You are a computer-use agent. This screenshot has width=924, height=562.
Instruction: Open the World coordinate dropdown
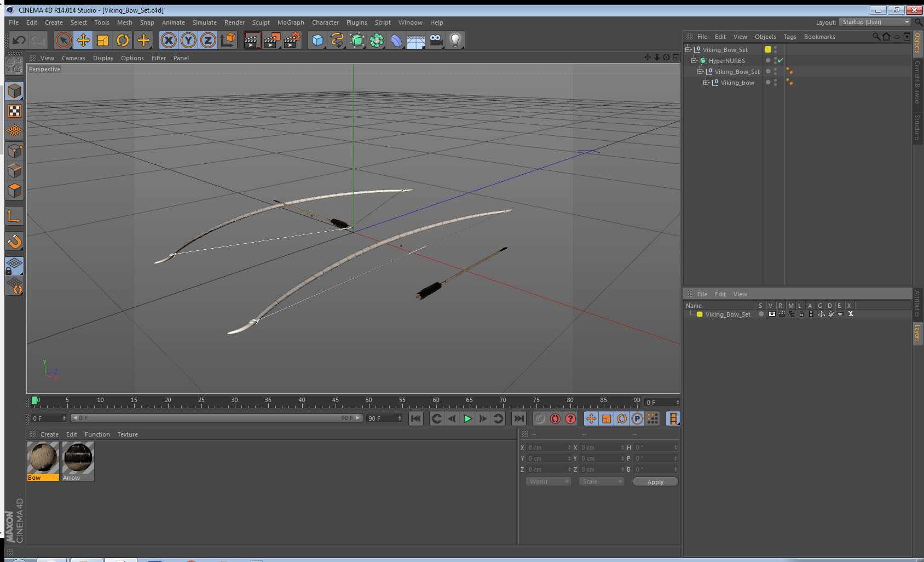pyautogui.click(x=548, y=481)
